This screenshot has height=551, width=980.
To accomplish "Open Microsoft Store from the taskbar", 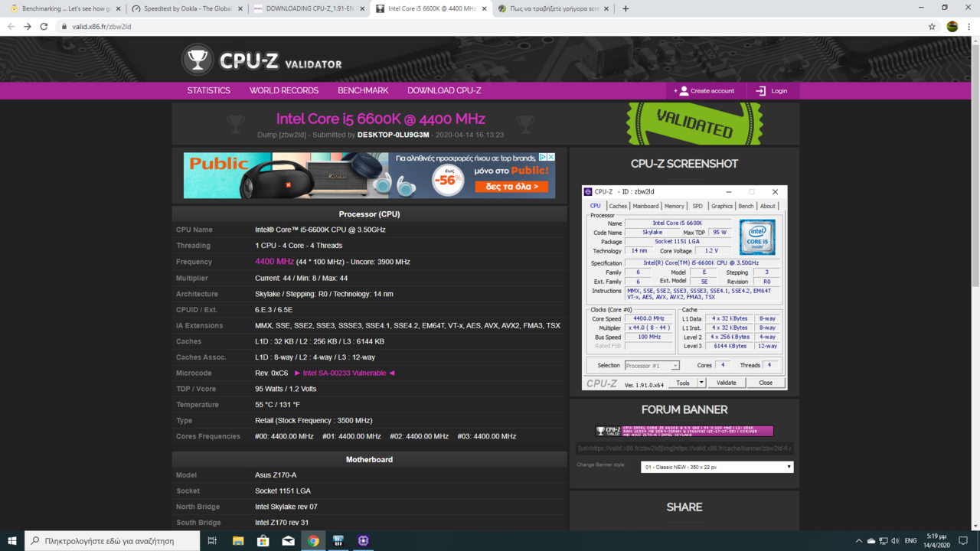I will point(263,540).
